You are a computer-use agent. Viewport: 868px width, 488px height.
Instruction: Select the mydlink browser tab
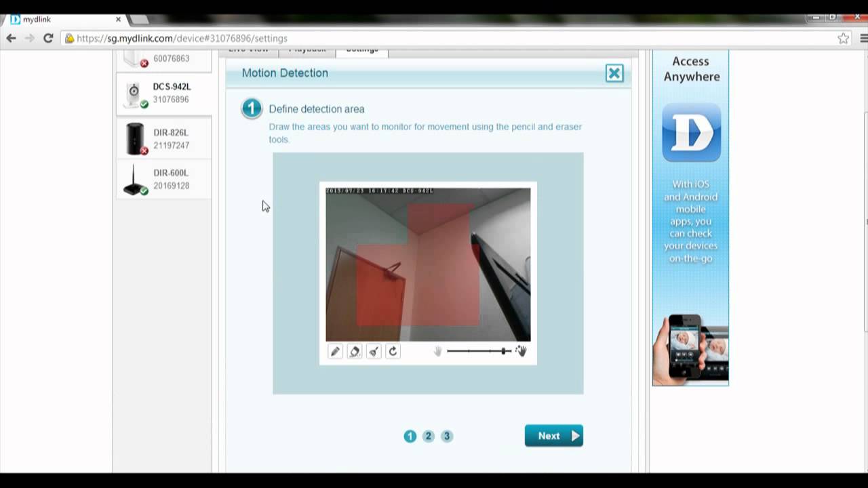[64, 20]
